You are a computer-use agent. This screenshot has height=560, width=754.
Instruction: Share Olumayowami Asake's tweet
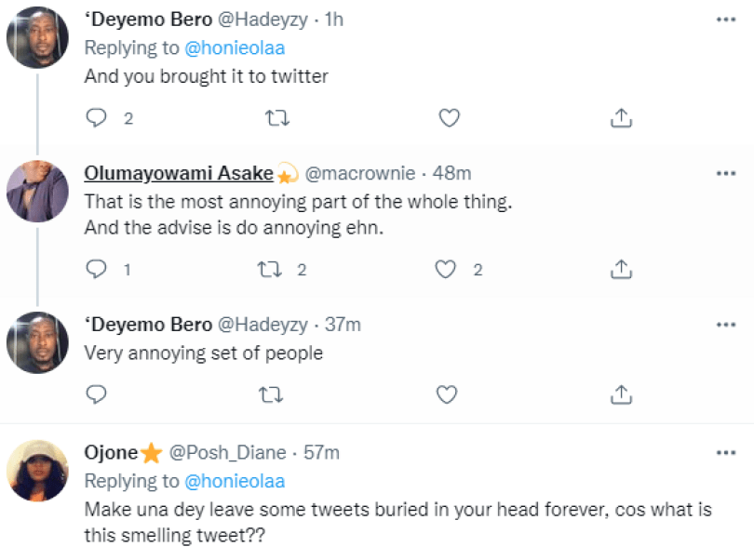tap(622, 270)
